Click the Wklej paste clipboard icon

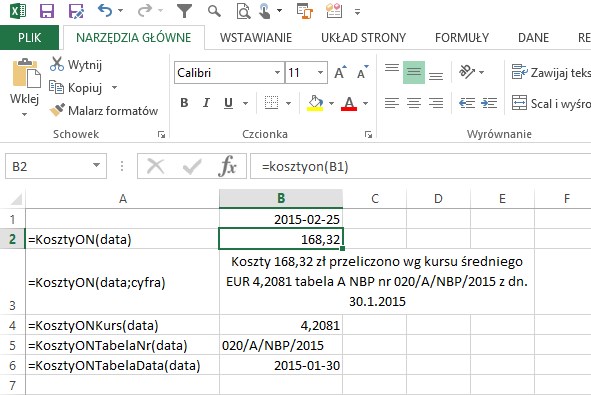point(26,72)
